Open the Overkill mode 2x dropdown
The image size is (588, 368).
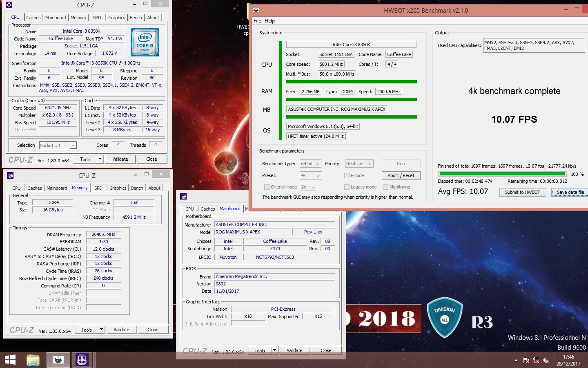click(x=308, y=187)
